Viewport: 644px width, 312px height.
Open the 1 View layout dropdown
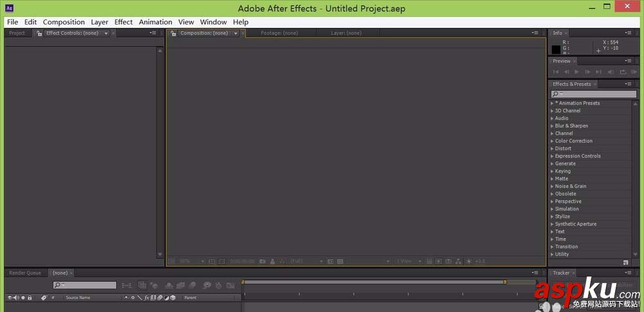pos(409,261)
